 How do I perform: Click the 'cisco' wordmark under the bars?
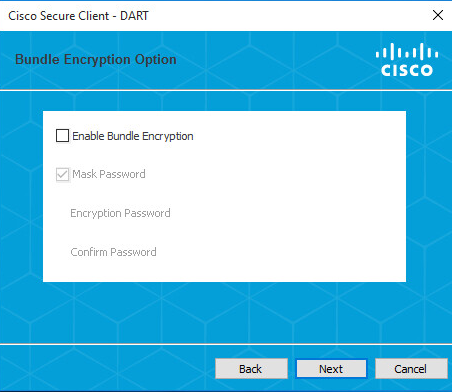407,70
